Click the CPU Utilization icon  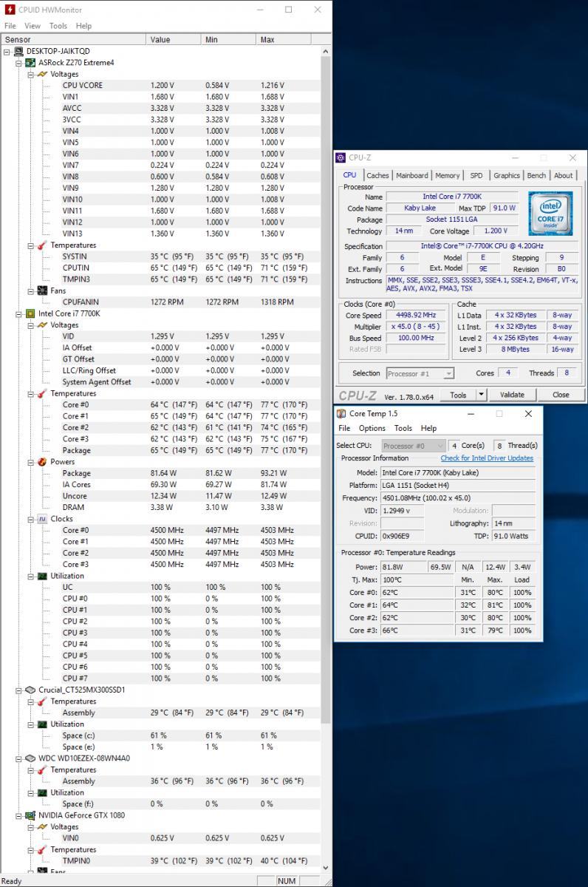click(42, 576)
